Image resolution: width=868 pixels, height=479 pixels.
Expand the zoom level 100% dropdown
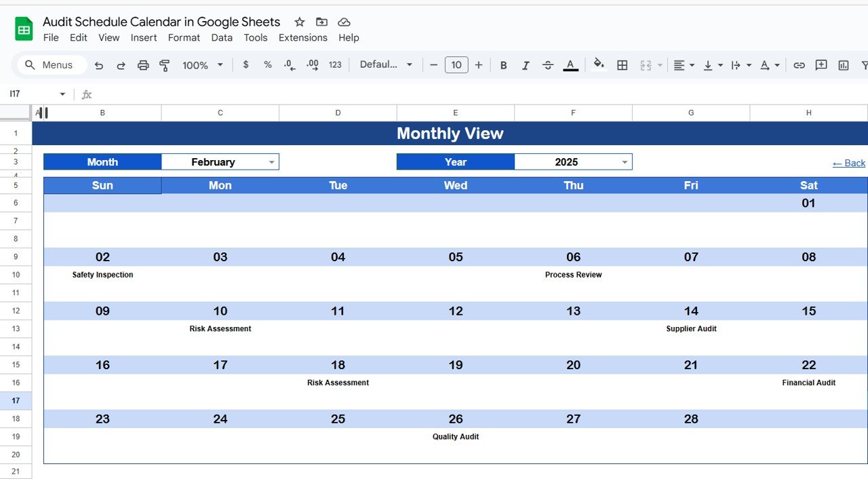(203, 65)
